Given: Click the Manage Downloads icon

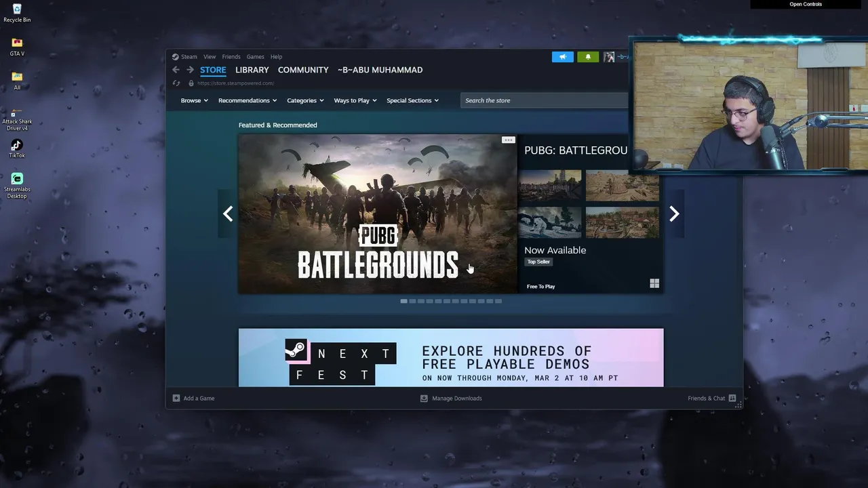Looking at the screenshot, I should (424, 399).
